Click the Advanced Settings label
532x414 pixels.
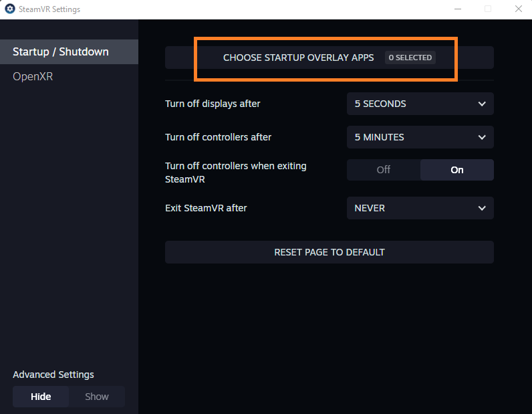(53, 375)
